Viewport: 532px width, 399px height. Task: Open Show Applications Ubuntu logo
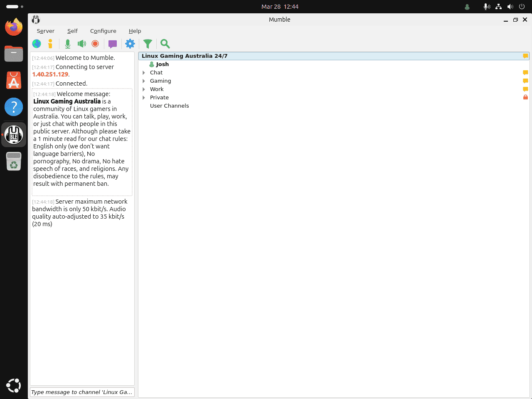14,385
